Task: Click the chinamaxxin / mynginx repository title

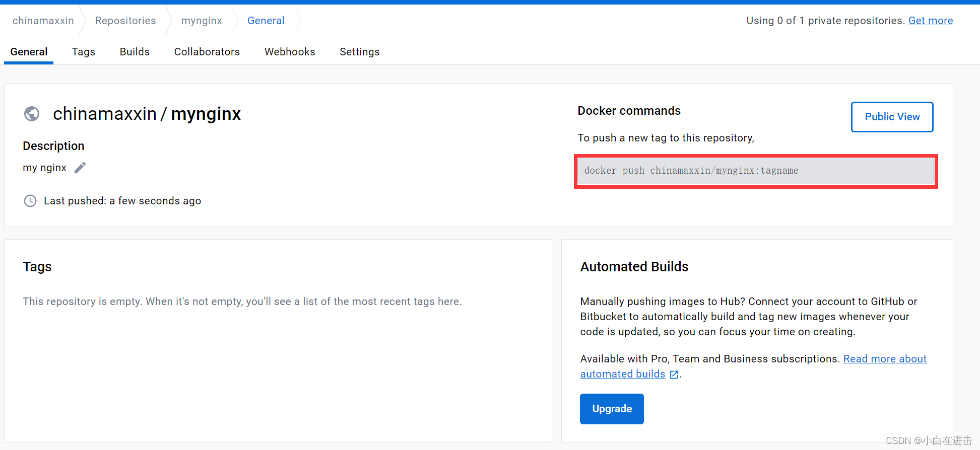Action: (147, 114)
